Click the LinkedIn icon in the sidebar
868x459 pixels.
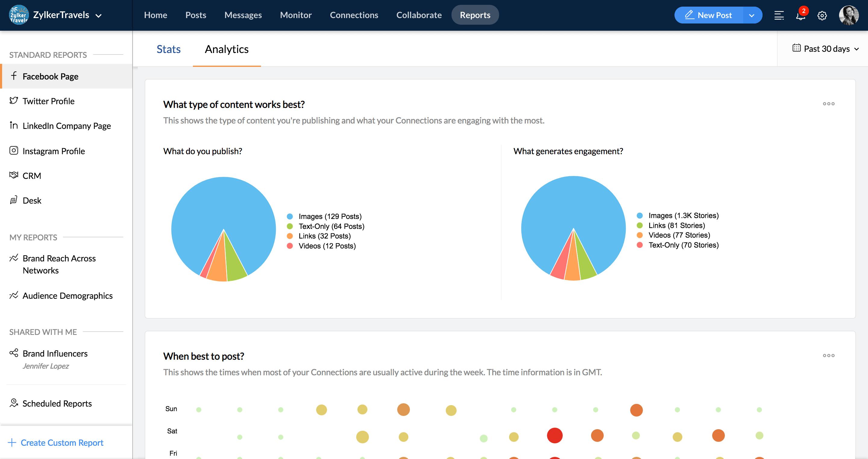coord(14,125)
